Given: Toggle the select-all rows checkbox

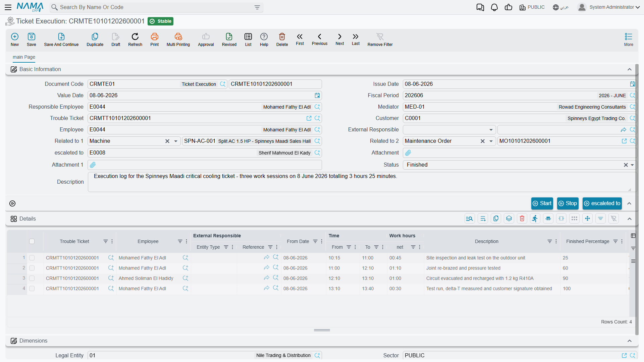Looking at the screenshot, I should (32, 241).
